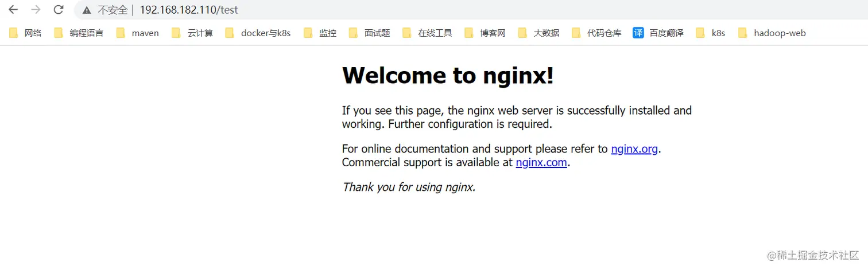Open the 百度翻译 bookmark
Viewport: 868px width, 270px height.
coord(658,33)
